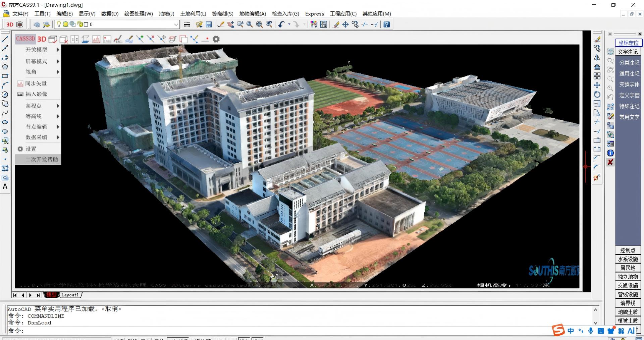Open the 等高线(S) menu
The image size is (644, 340).
click(222, 14)
